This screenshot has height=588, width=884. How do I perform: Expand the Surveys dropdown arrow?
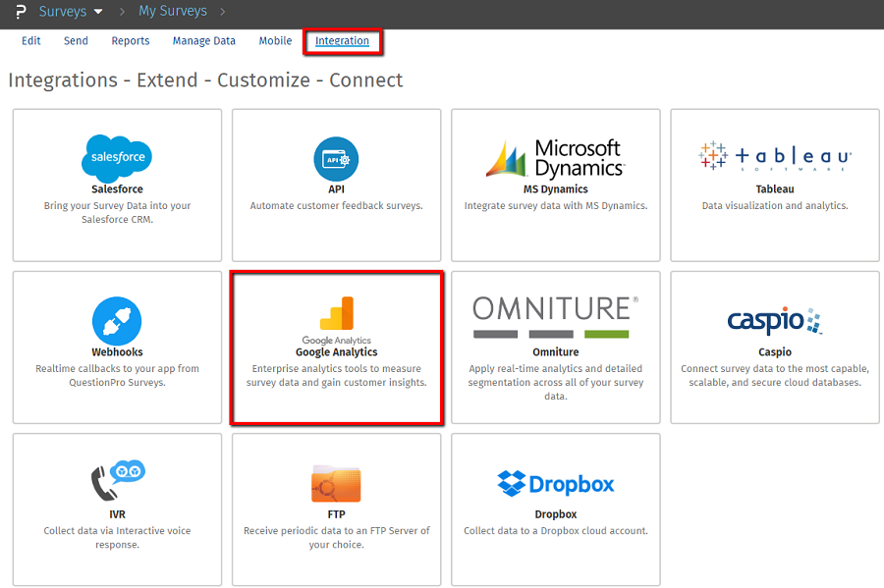[98, 12]
